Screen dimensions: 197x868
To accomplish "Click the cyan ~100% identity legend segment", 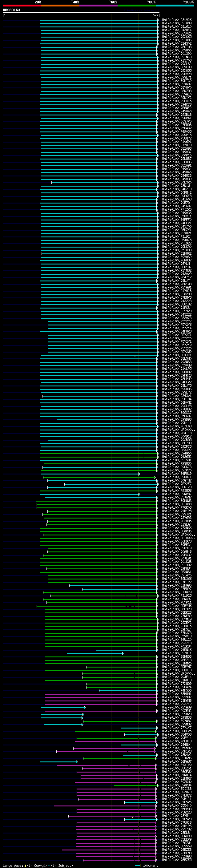I will [175, 6].
